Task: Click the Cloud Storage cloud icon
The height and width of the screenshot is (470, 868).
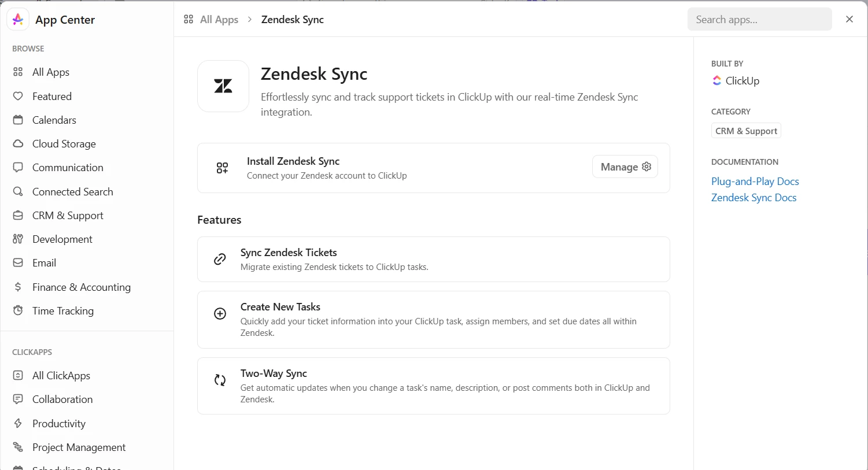Action: click(18, 143)
